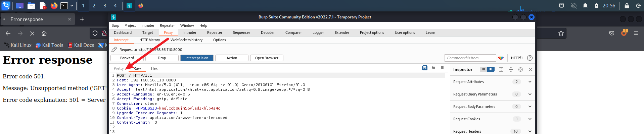644x134 pixels.
Task: Open the Project options tab
Action: [x=372, y=32]
